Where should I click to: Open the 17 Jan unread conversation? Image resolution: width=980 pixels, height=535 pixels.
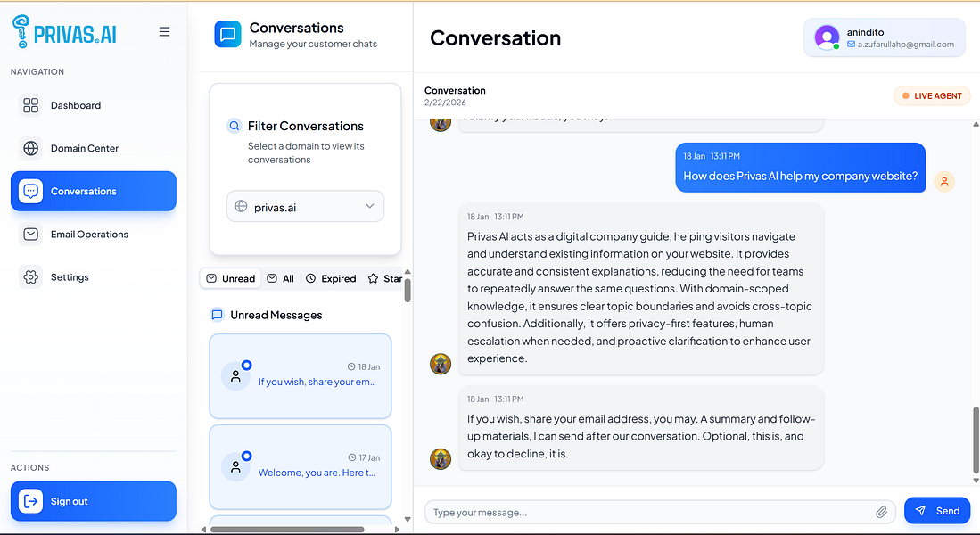[301, 466]
